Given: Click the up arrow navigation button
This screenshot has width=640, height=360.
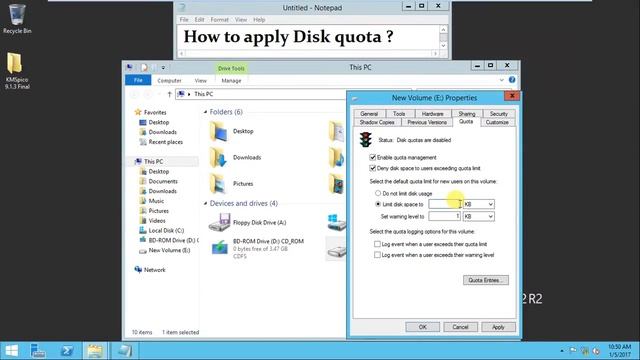Looking at the screenshot, I should (169, 94).
